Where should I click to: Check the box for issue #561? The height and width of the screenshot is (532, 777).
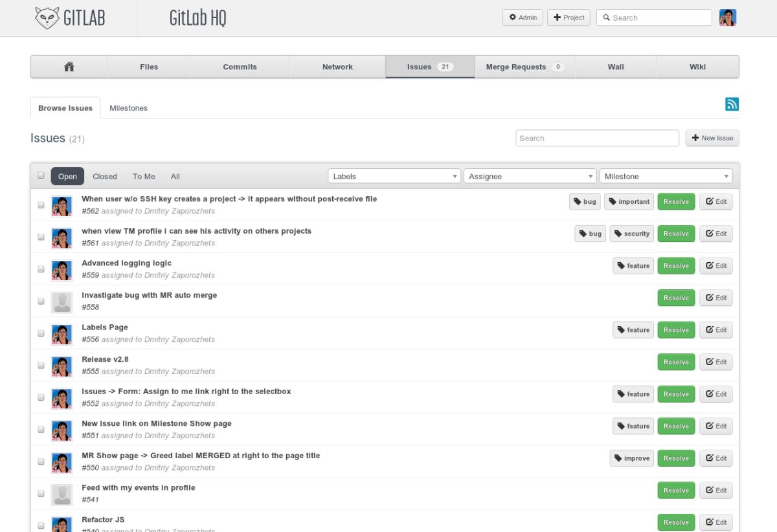click(41, 238)
